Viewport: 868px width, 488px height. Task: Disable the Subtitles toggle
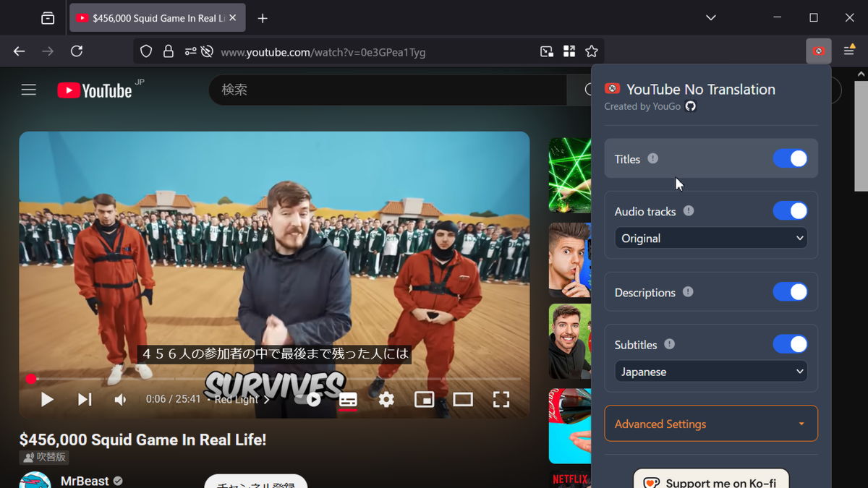point(790,344)
